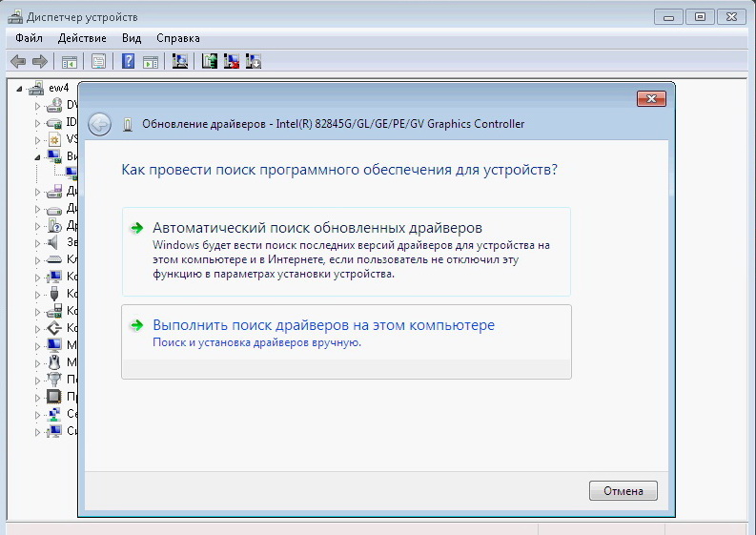Image resolution: width=756 pixels, height=535 pixels.
Task: Open the Вид menu
Action: tap(132, 38)
